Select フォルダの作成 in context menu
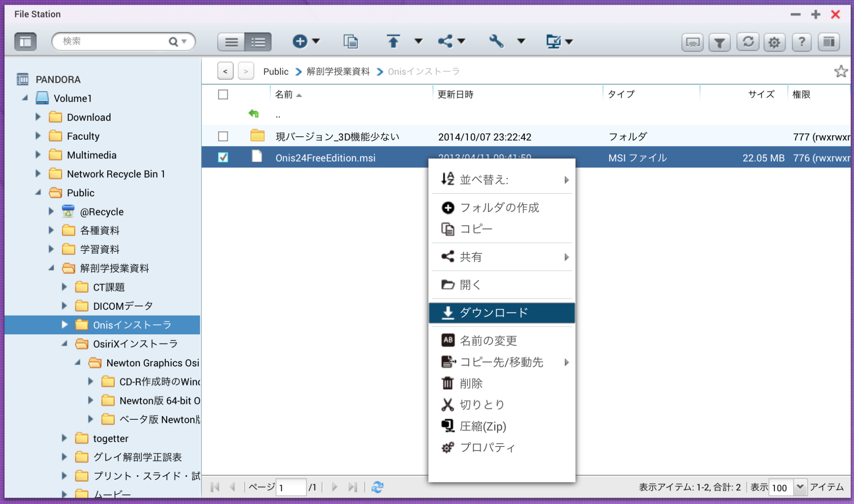 point(502,208)
